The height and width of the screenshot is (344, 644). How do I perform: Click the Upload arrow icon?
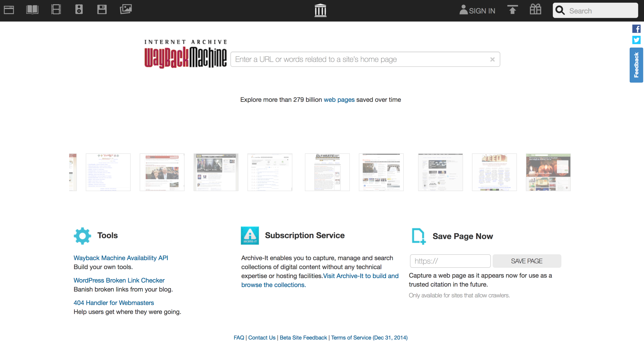(x=512, y=10)
